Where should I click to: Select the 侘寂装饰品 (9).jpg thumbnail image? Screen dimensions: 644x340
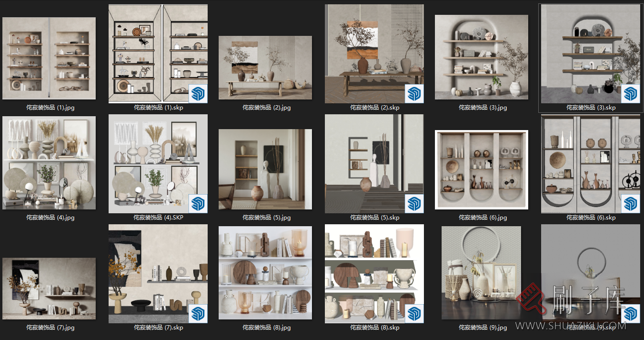pyautogui.click(x=481, y=273)
